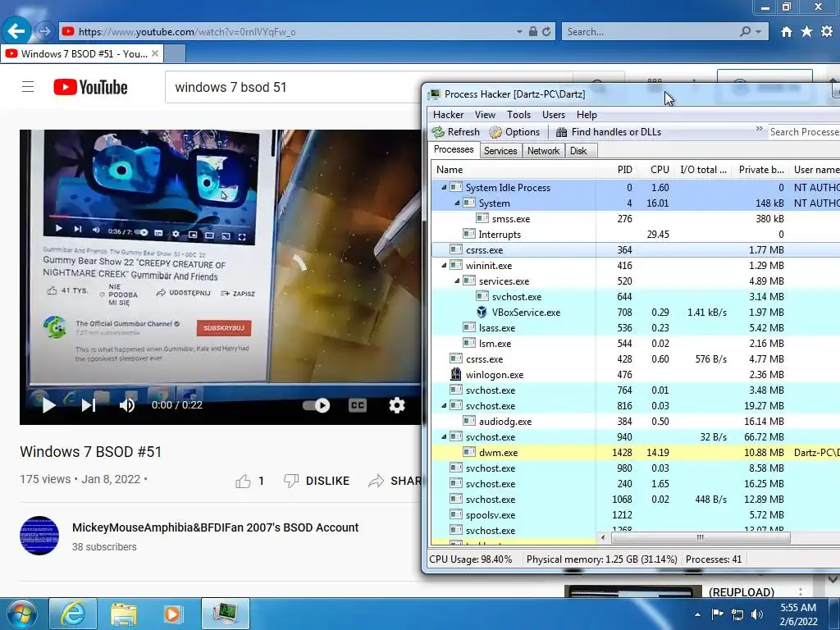Open Windows Media Player on taskbar

173,614
